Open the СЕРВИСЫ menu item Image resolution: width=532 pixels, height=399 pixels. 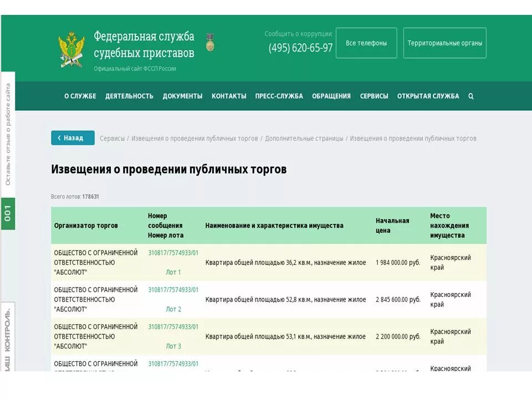point(375,96)
